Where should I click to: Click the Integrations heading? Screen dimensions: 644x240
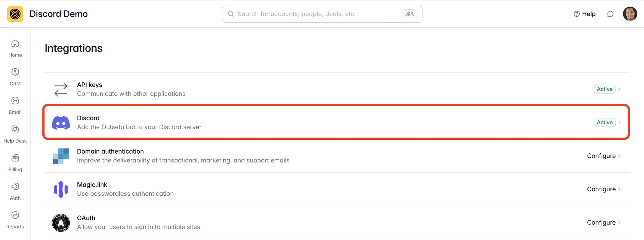tap(74, 48)
